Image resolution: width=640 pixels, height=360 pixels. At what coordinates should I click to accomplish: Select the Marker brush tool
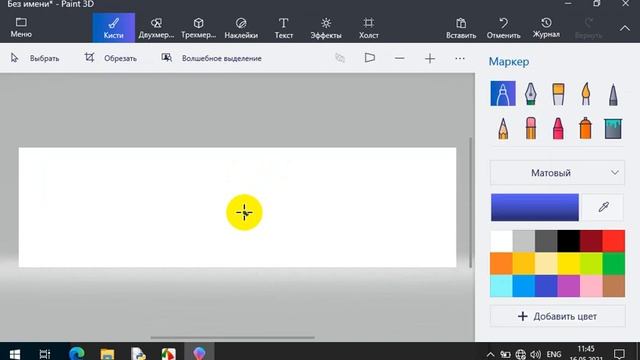pos(503,93)
